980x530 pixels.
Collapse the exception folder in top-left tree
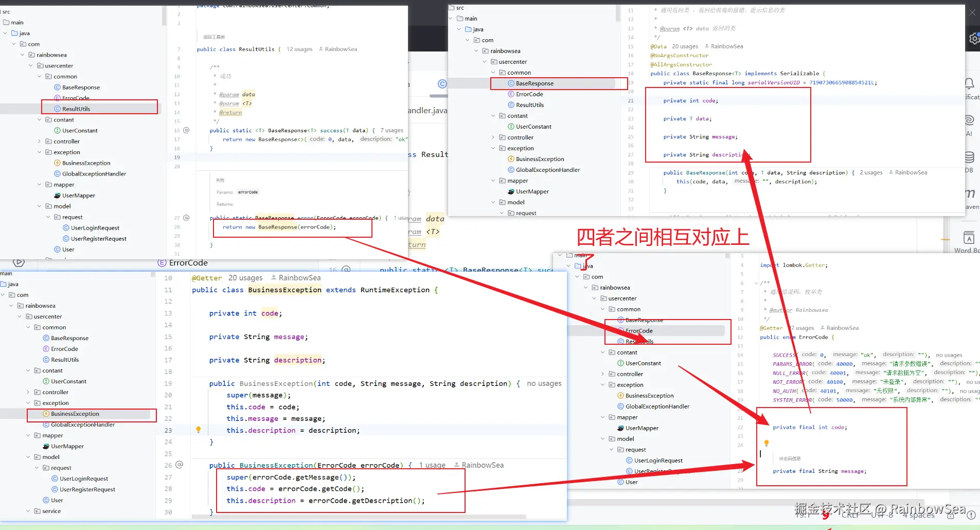tap(40, 152)
